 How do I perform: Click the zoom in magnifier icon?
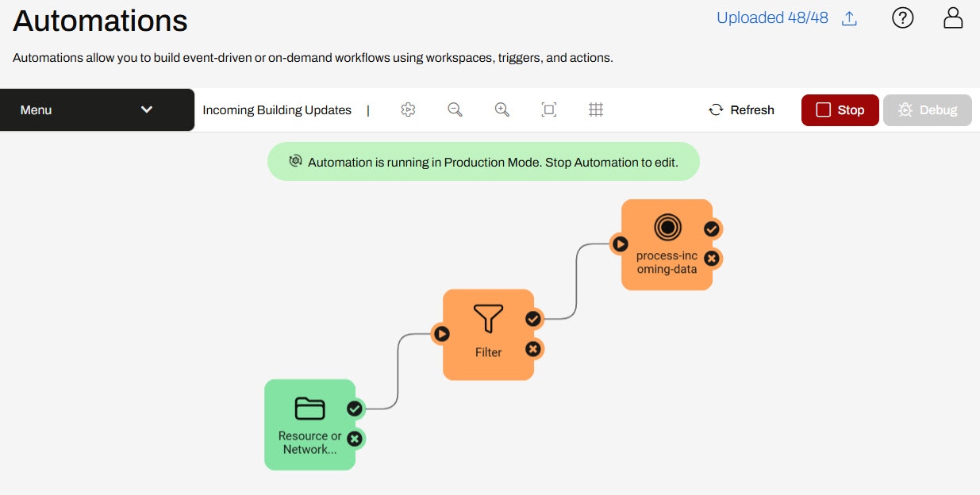click(502, 110)
